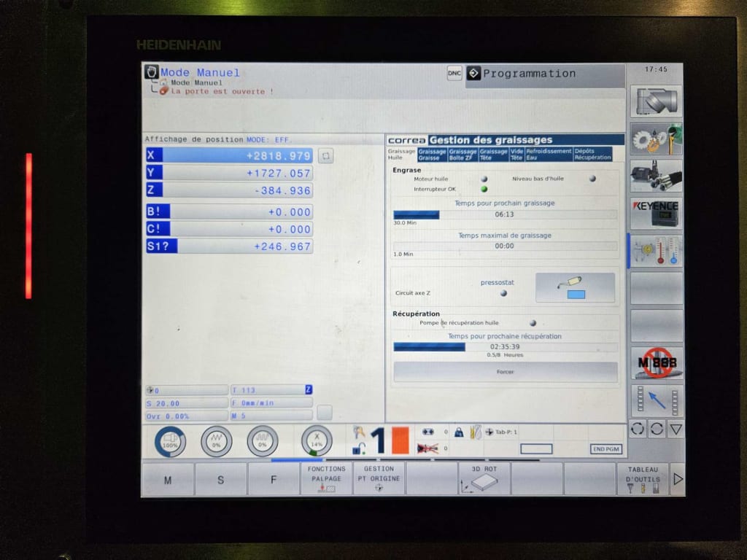The height and width of the screenshot is (560, 747).
Task: Click the milling head icon at top right
Action: [x=656, y=101]
